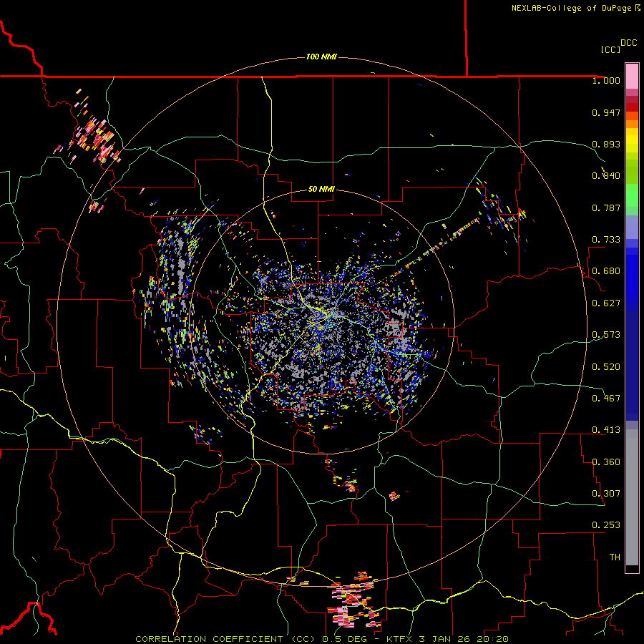Click the 0.893 value on the color scale
The height and width of the screenshot is (644, 644).
606,144
